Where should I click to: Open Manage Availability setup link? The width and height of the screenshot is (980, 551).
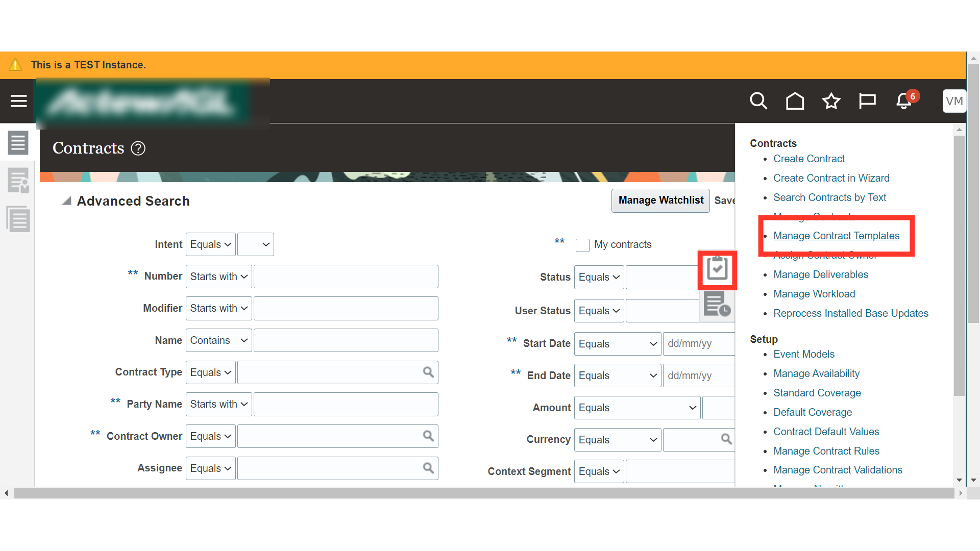pyautogui.click(x=816, y=373)
